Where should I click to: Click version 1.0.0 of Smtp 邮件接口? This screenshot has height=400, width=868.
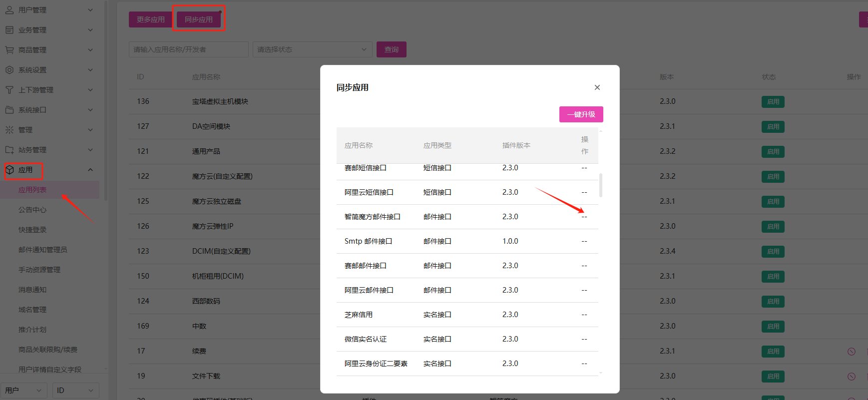point(510,241)
